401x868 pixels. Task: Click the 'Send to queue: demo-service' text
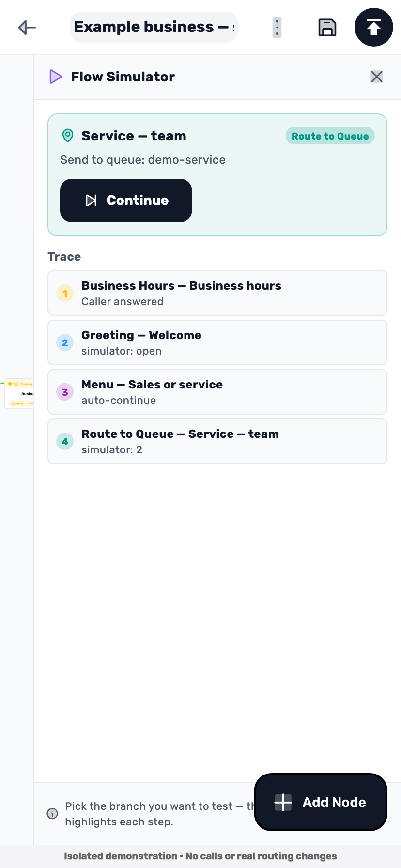[x=143, y=160]
